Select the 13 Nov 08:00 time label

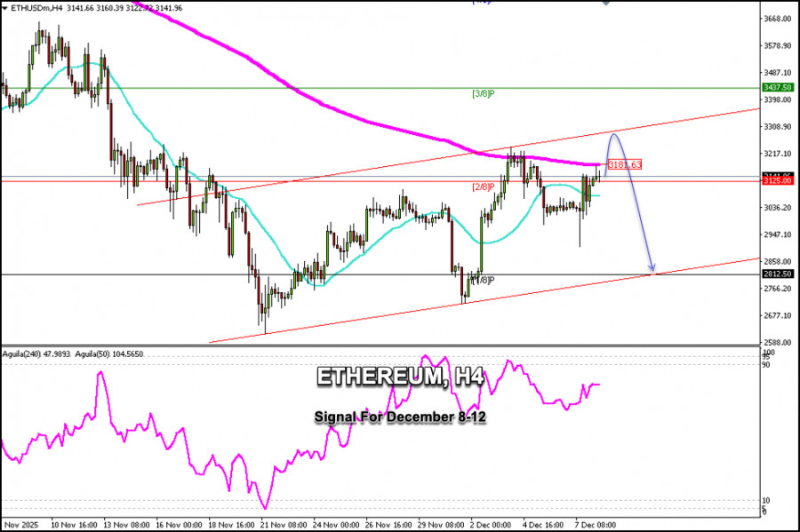coord(126,525)
